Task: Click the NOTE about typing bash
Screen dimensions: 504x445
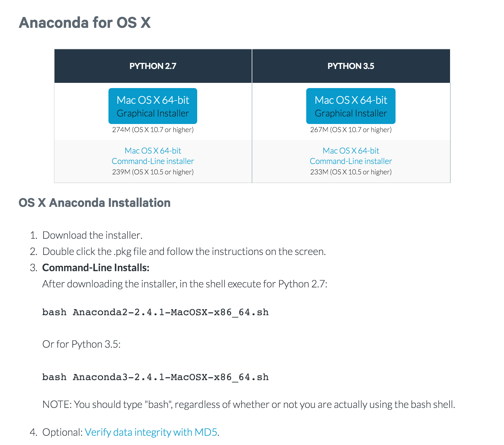Action: (249, 404)
